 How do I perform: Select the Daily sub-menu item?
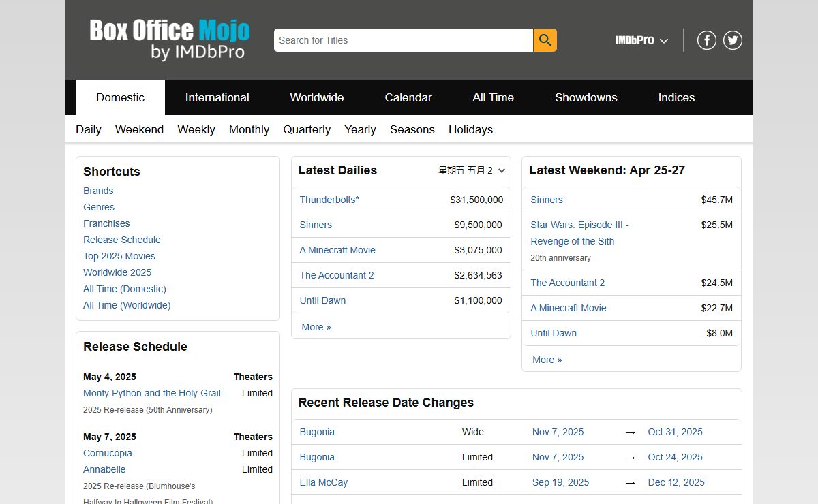(x=89, y=129)
